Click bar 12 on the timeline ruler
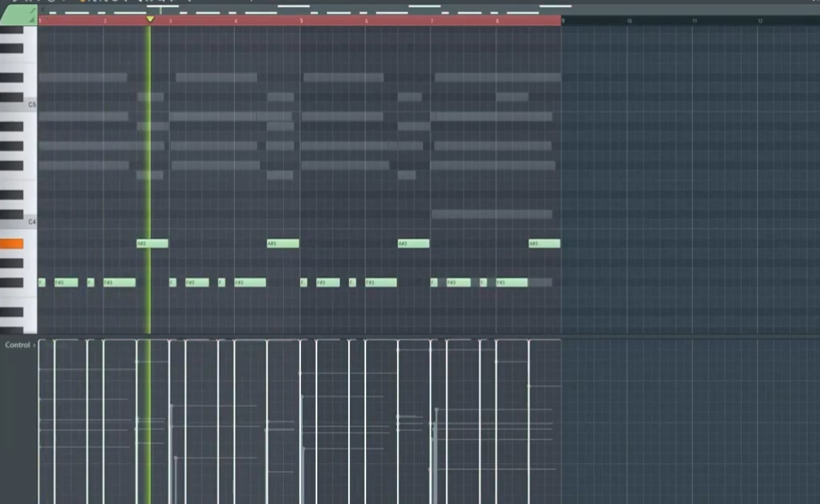This screenshot has height=504, width=820. (x=760, y=21)
